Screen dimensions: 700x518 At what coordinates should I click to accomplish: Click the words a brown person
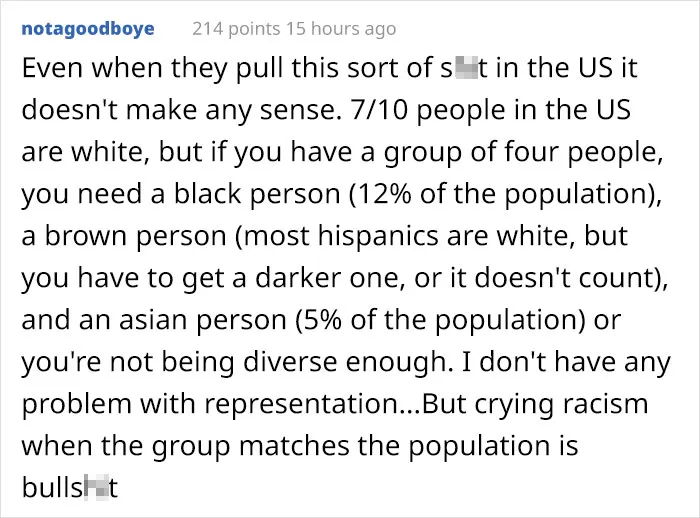coord(124,236)
